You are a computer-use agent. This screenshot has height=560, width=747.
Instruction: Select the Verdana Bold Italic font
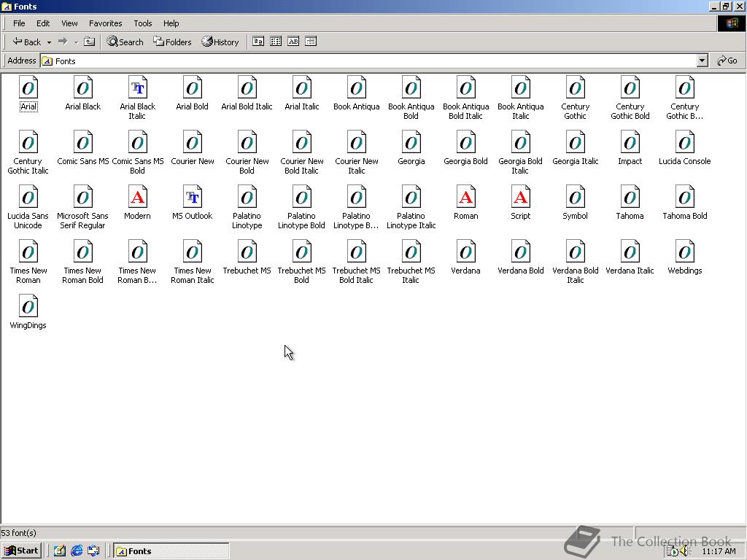point(575,262)
